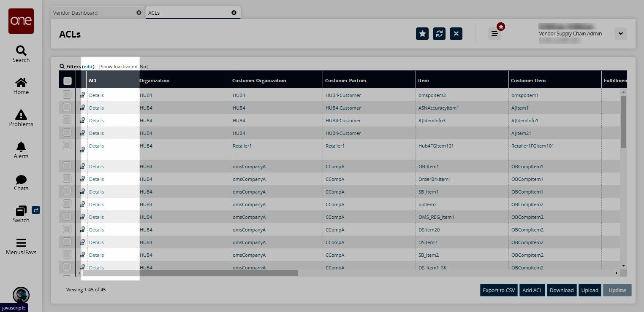
Task: Open the Chats bubble icon
Action: pyautogui.click(x=21, y=182)
